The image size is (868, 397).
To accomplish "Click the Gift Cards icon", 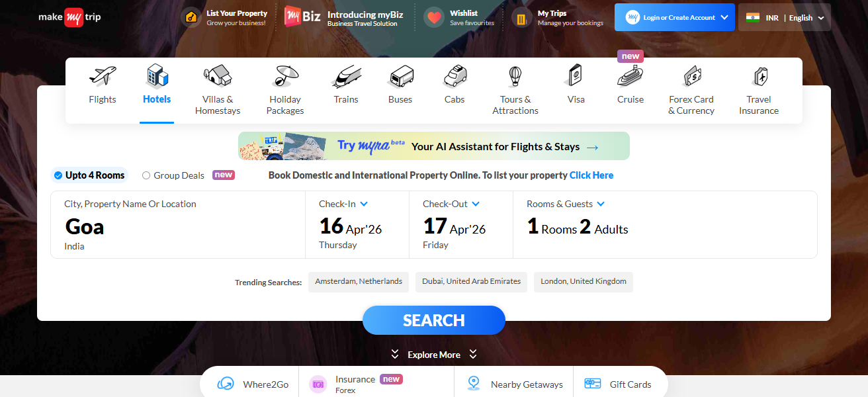I will click(593, 384).
